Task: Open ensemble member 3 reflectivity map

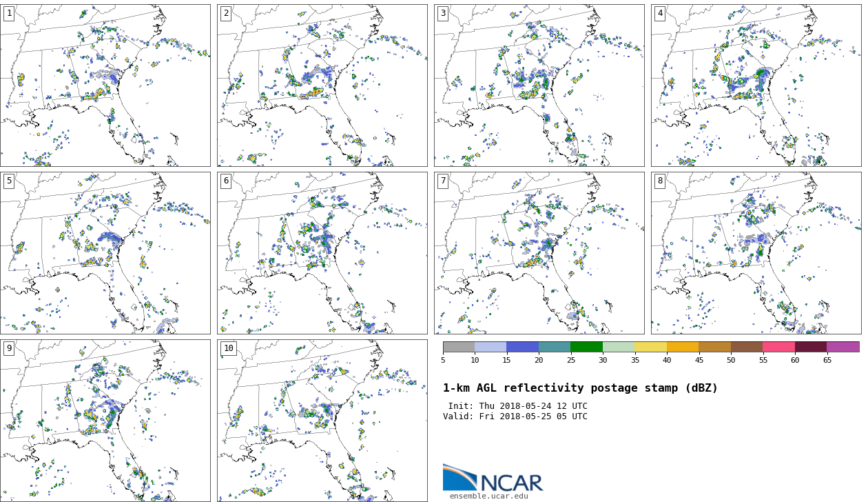Action: [539, 86]
